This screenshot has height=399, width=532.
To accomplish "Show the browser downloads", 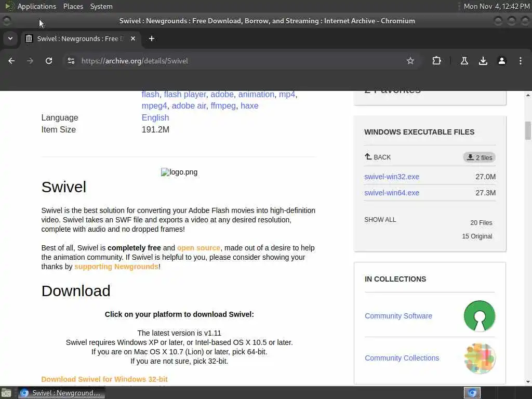I will point(483,61).
